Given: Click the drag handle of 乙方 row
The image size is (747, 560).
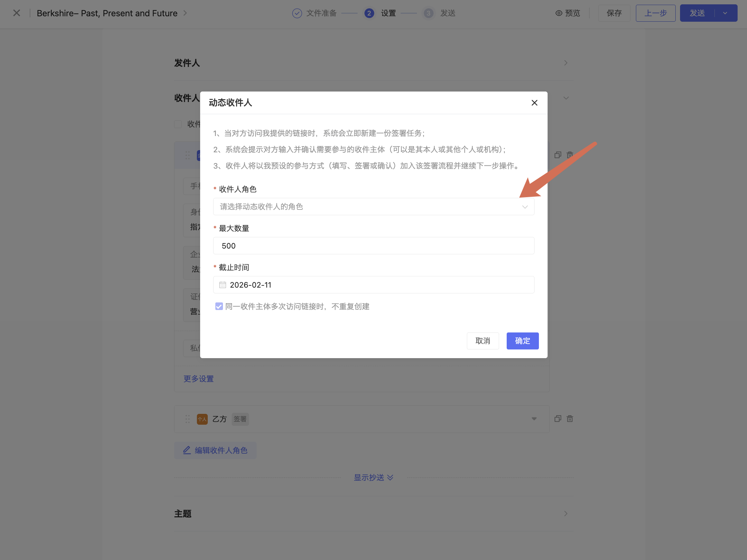Looking at the screenshot, I should coord(187,419).
